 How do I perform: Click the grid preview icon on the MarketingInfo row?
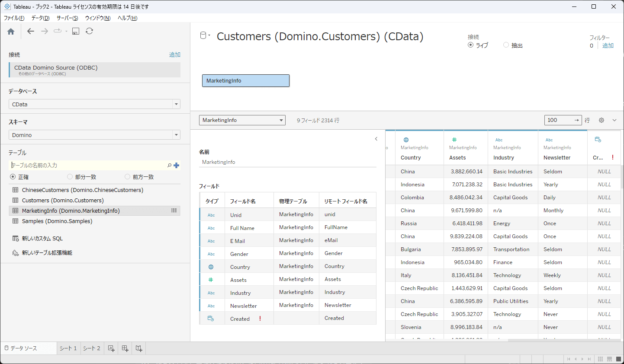(x=174, y=211)
